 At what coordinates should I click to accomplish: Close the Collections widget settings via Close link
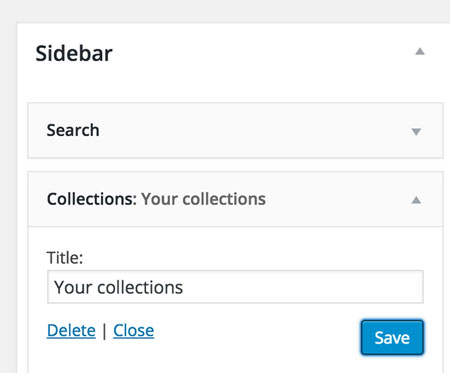[x=133, y=331]
